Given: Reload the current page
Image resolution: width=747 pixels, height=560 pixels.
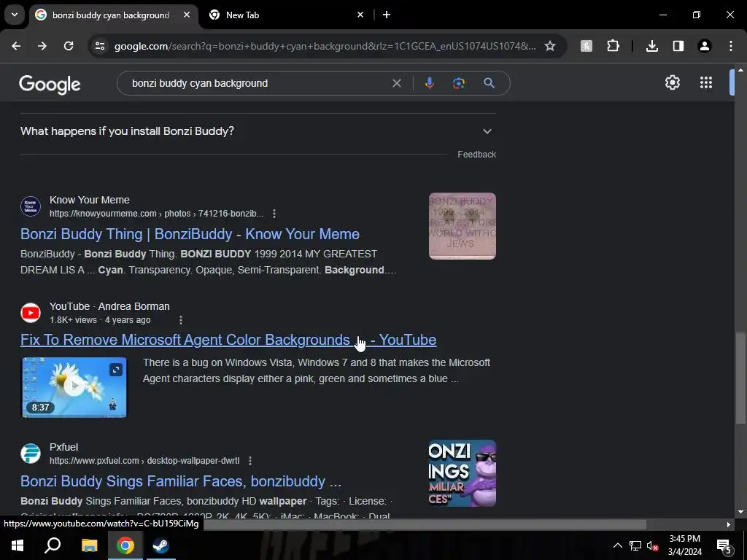Looking at the screenshot, I should (x=69, y=46).
